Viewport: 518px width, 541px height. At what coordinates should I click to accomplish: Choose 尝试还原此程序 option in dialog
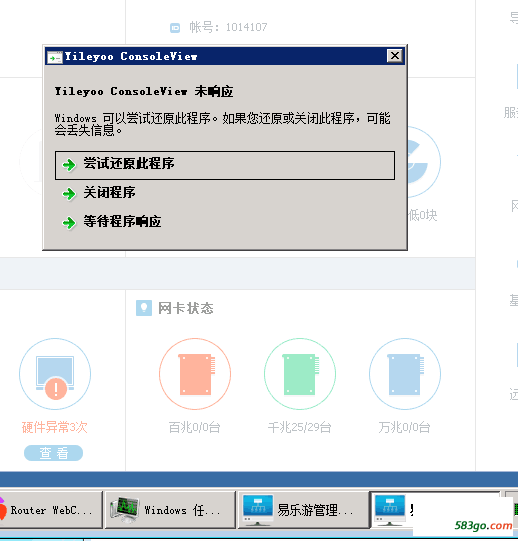(225, 165)
